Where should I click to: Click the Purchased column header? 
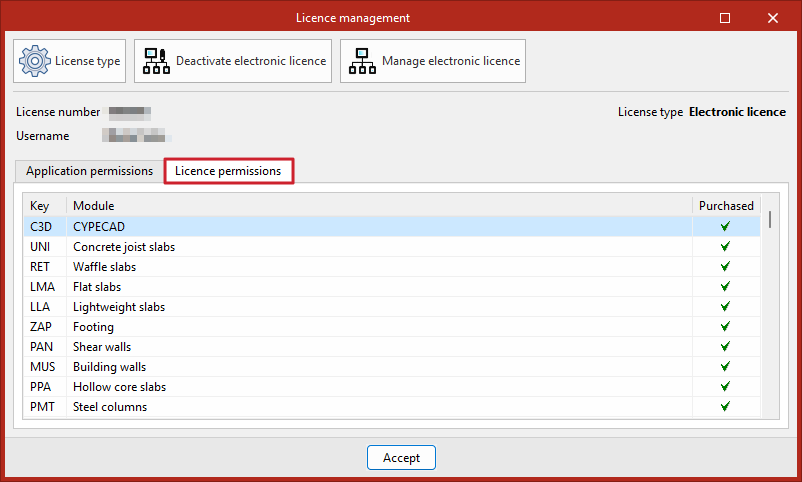(726, 206)
